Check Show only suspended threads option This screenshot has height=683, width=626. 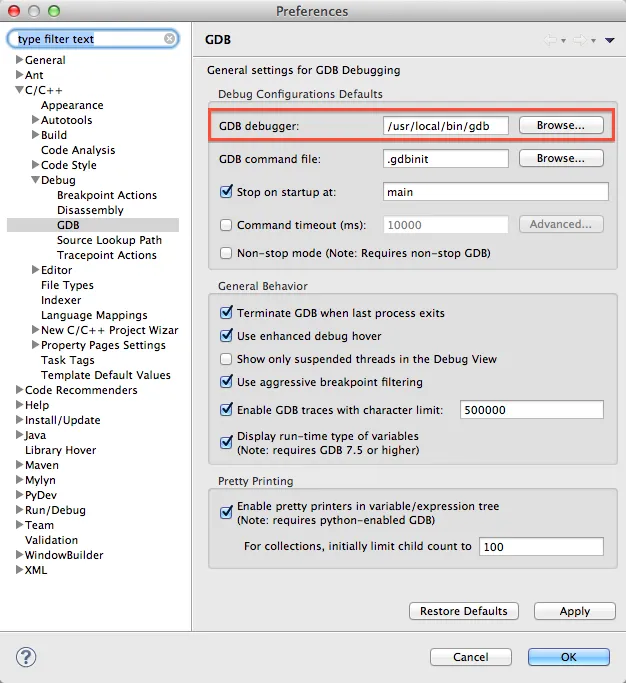click(x=226, y=359)
